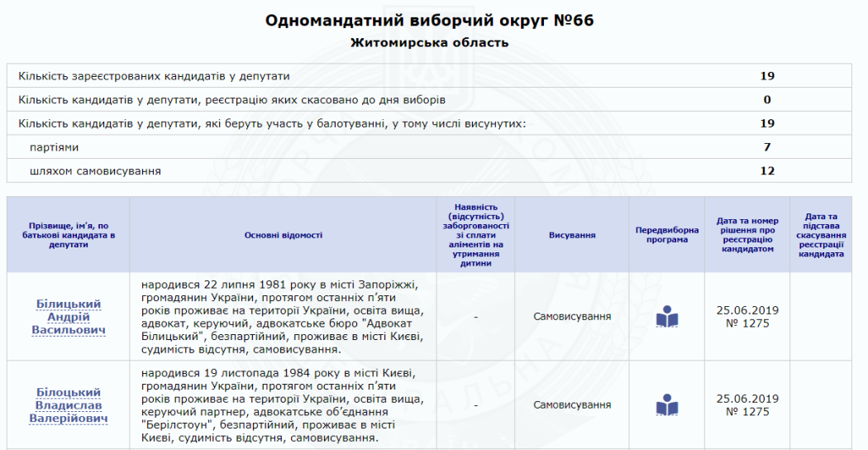Click the registration decision date column header
The width and height of the screenshot is (868, 450).
747,235
